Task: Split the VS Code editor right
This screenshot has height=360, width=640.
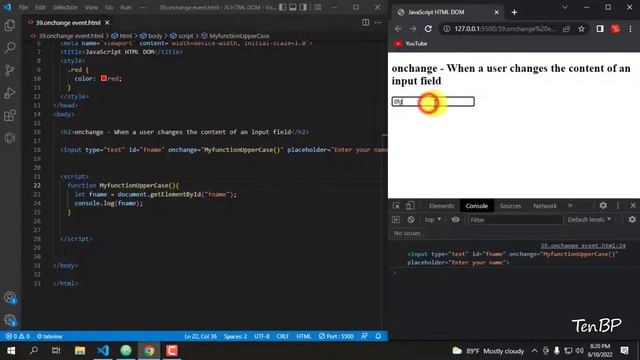Action: 365,22
